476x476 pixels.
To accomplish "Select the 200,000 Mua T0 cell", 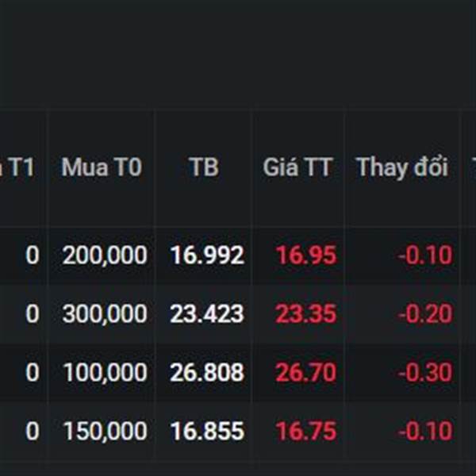I will click(x=105, y=255).
